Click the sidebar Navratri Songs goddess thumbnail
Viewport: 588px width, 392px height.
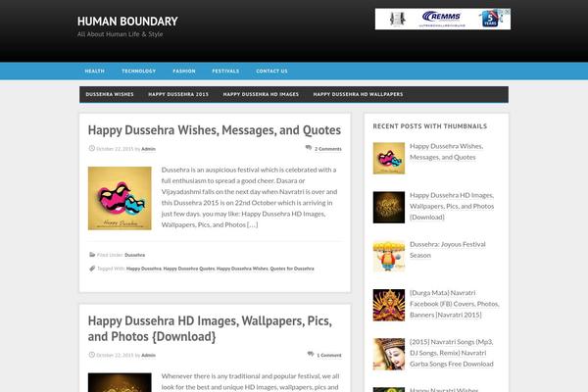pyautogui.click(x=388, y=354)
